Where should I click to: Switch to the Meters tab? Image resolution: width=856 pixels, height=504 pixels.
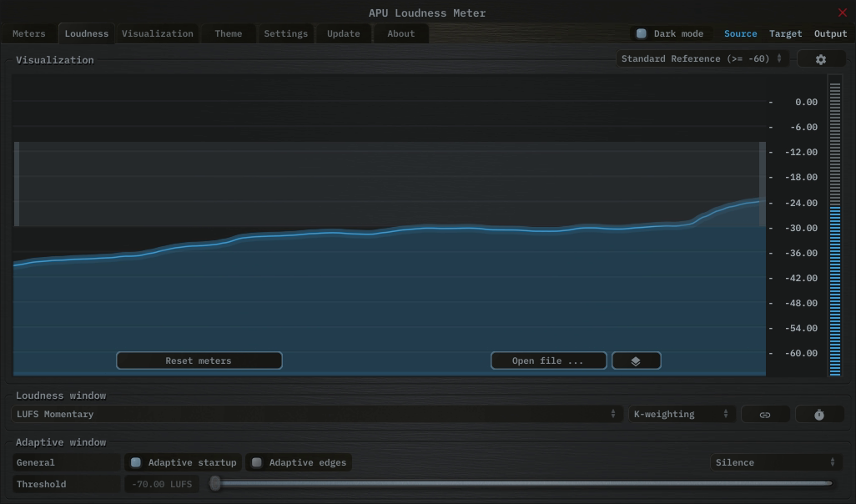click(29, 34)
